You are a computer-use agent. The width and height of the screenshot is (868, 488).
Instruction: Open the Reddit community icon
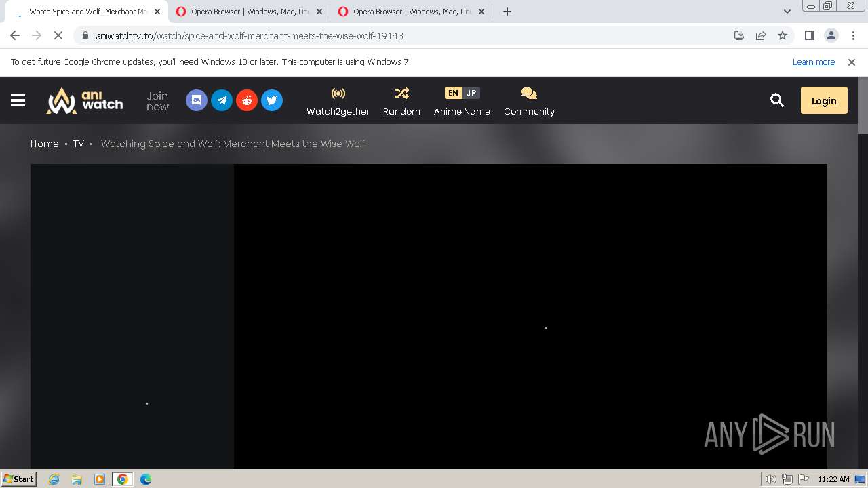pos(247,100)
